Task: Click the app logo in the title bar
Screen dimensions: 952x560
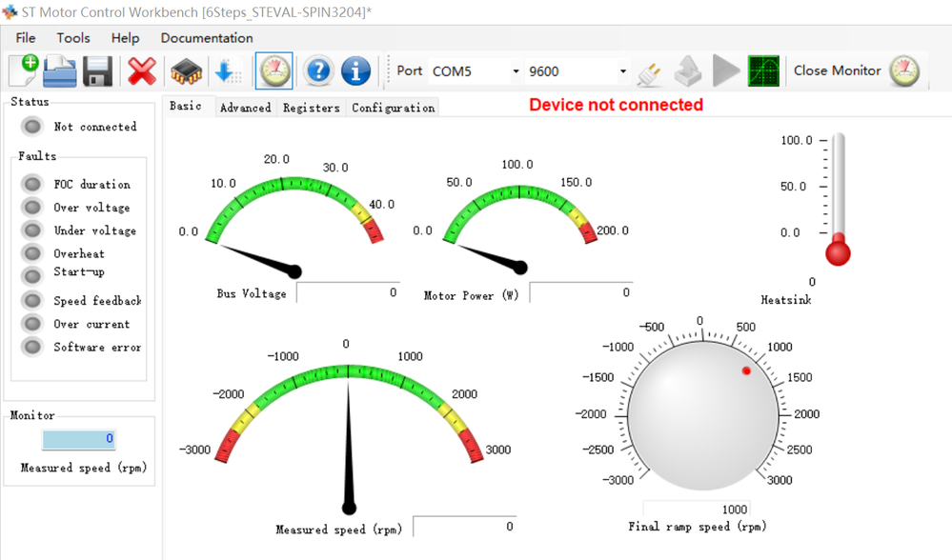Action: (x=10, y=11)
